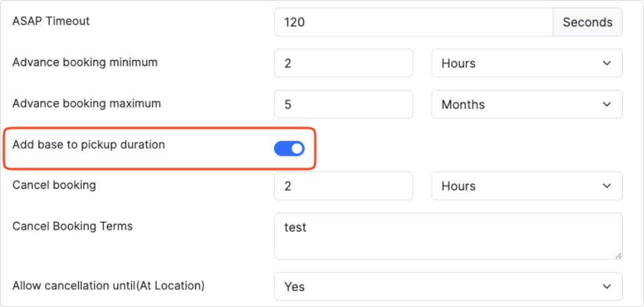Screen dimensions: 644x307
Task: Click inside the Cancel Booking Terms text area
Action: pos(448,236)
